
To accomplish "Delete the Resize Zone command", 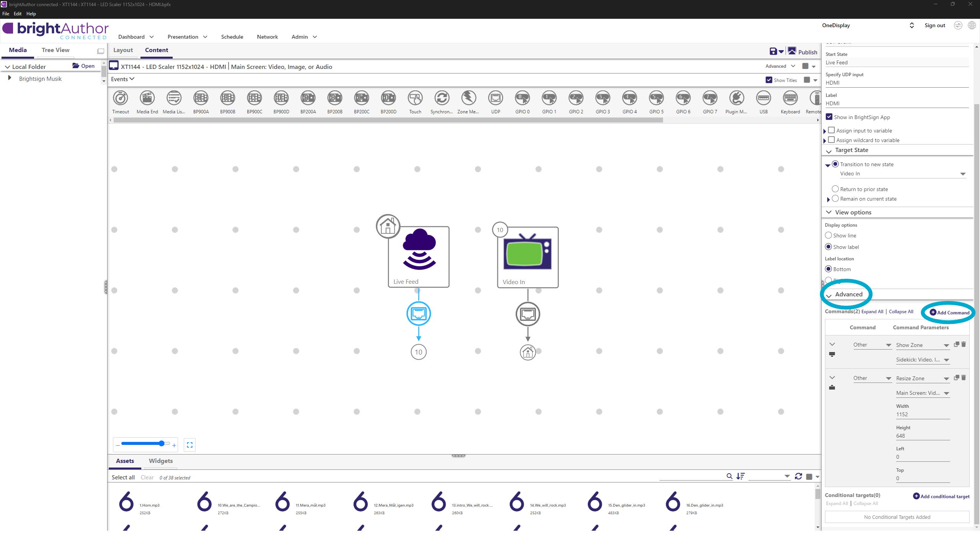I will 964,378.
